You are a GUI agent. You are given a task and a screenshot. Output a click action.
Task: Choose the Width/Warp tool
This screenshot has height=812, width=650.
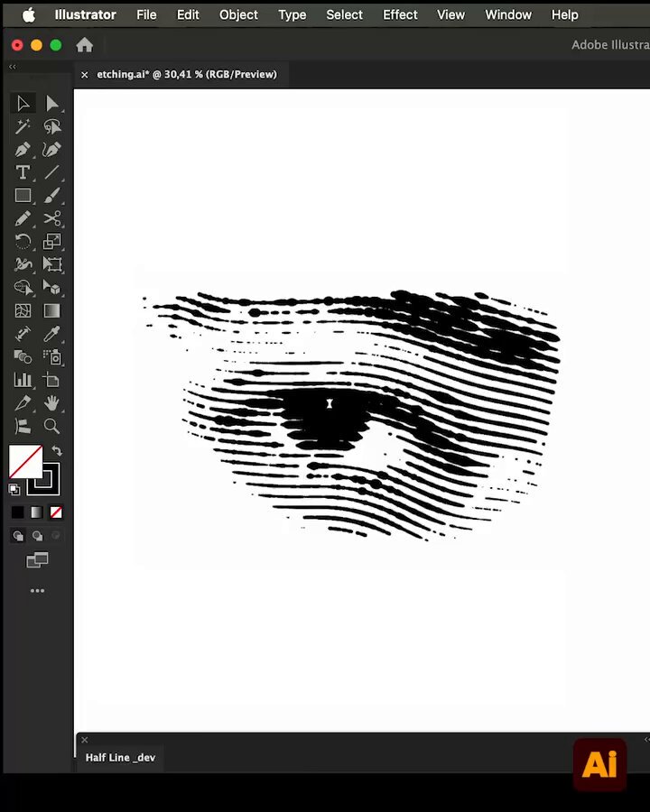23,264
